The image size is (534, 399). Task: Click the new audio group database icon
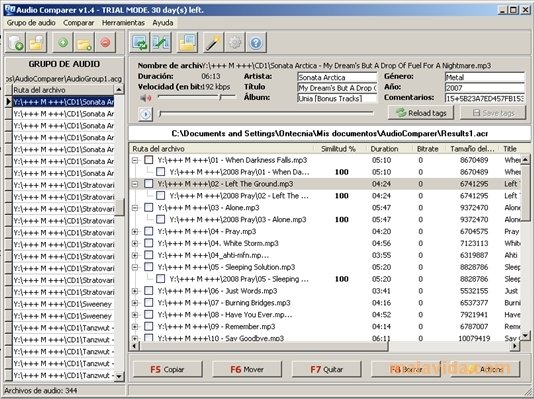click(15, 43)
